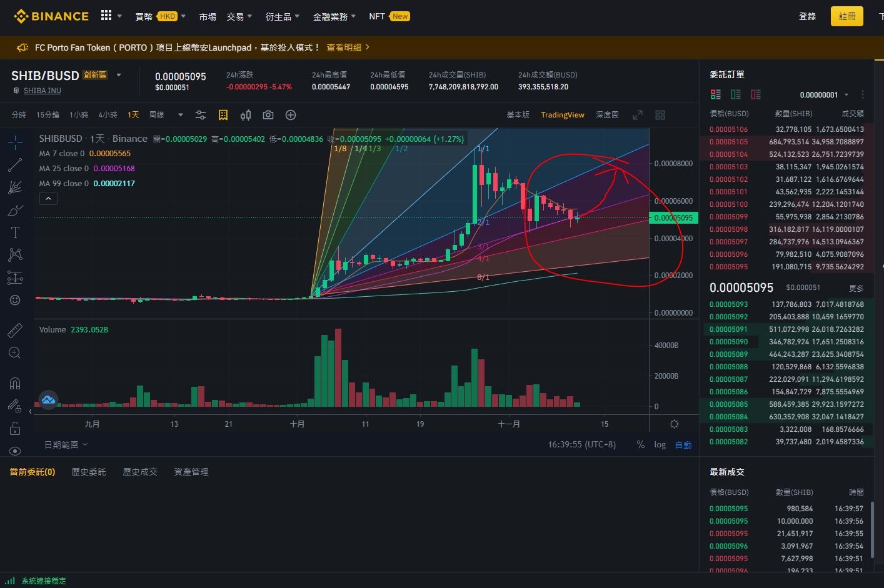The width and height of the screenshot is (884, 588).
Task: Select the Gann fan pitchfork tool
Action: point(15,187)
